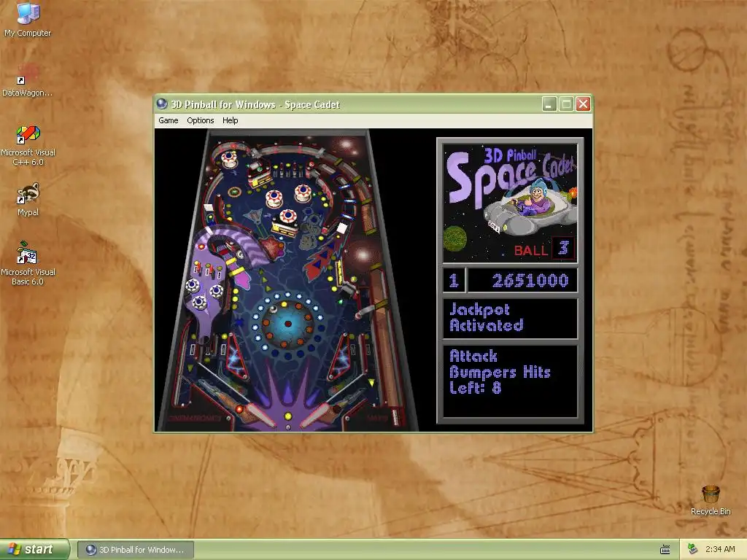Viewport: 747px width, 560px height.
Task: Open the Options menu
Action: tap(200, 120)
